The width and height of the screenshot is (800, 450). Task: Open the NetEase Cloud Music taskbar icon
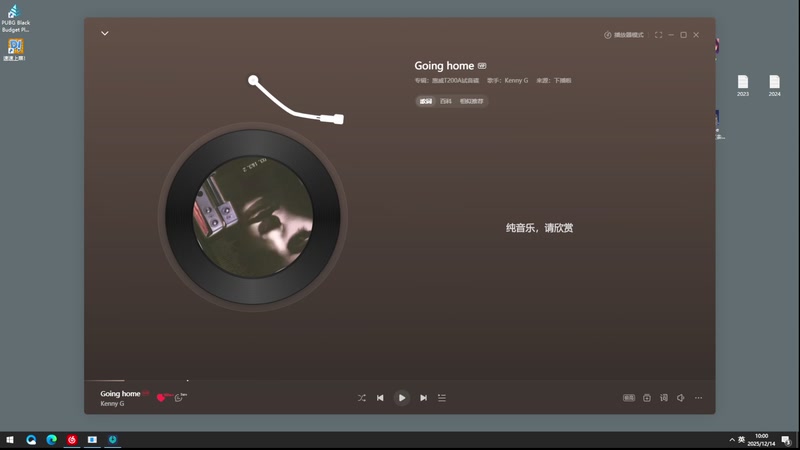tap(72, 440)
